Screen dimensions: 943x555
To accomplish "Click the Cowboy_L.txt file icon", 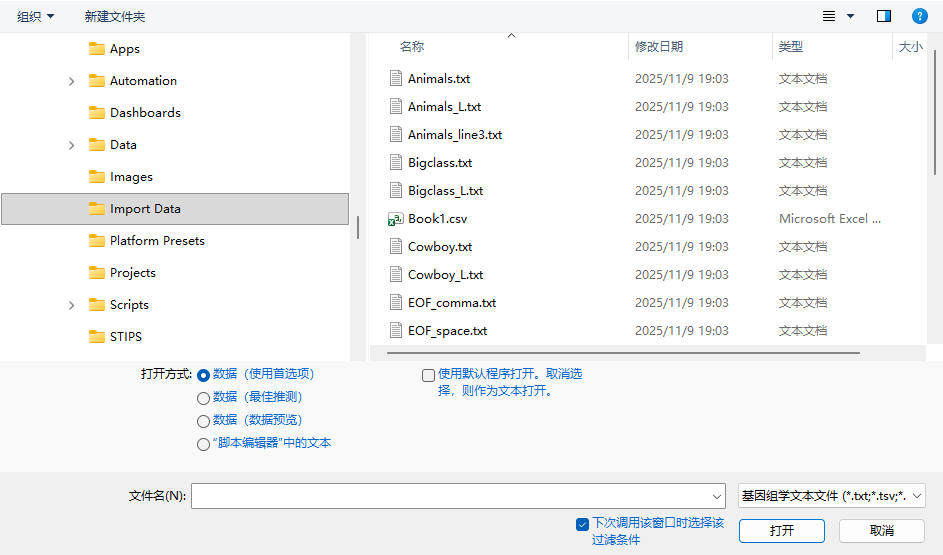I will tap(396, 275).
